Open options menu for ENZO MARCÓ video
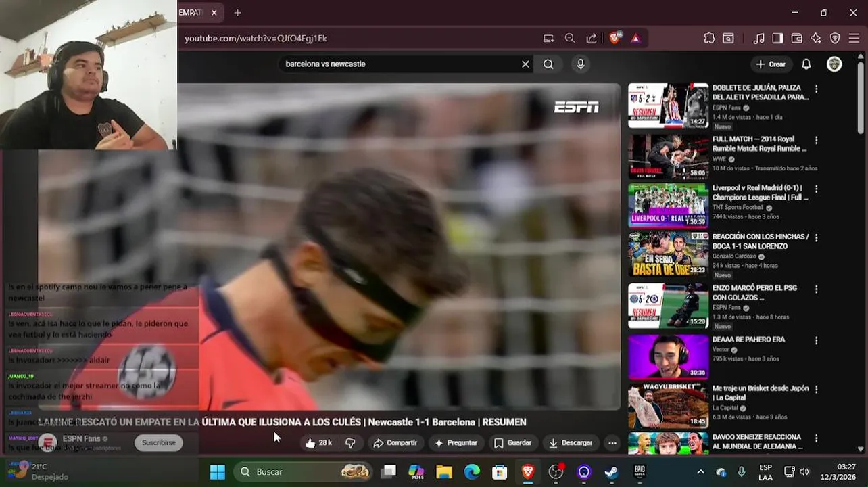Screen dimensions: 868x487 (816, 289)
